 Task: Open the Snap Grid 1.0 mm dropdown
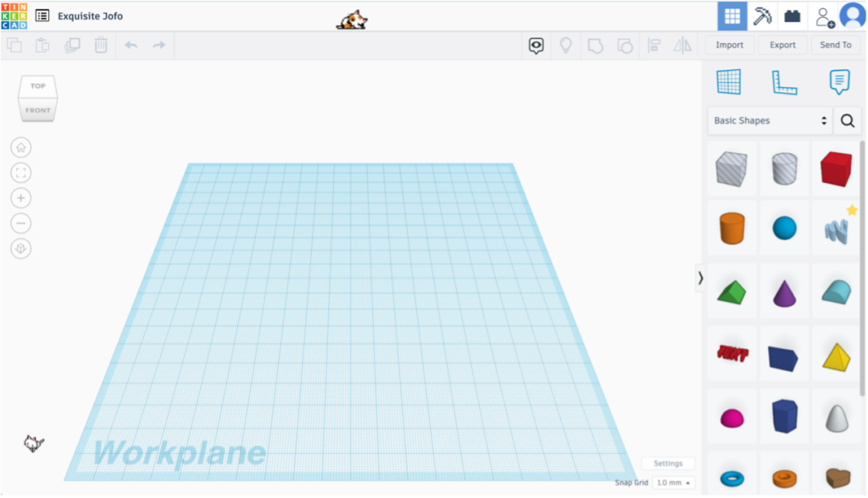click(x=672, y=483)
